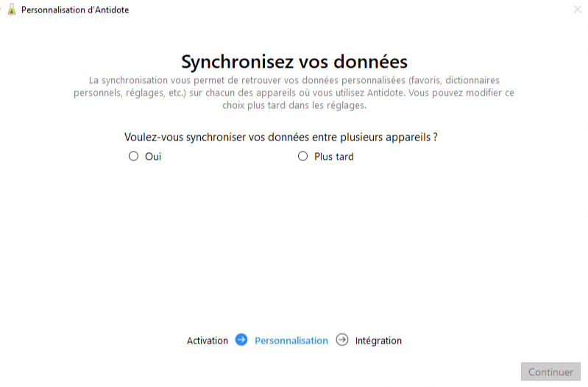
Task: Click the 'Synchronisez vos données' heading
Action: click(294, 60)
